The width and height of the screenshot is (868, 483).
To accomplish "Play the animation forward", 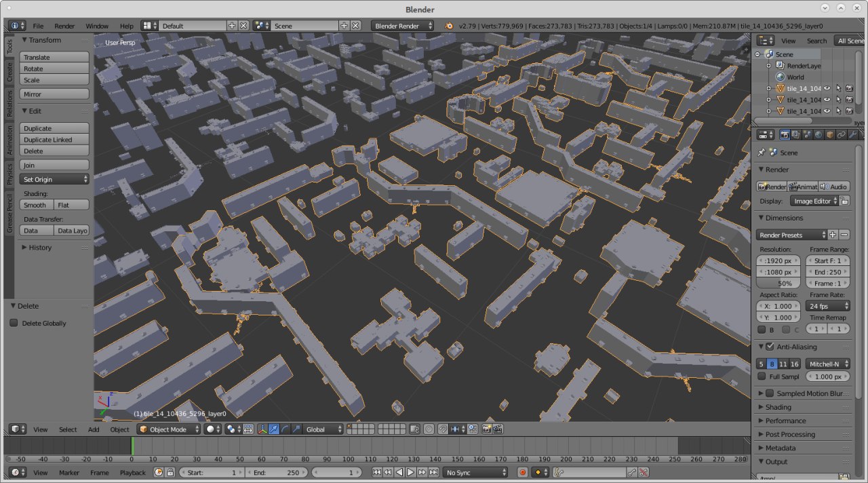I will [x=410, y=472].
